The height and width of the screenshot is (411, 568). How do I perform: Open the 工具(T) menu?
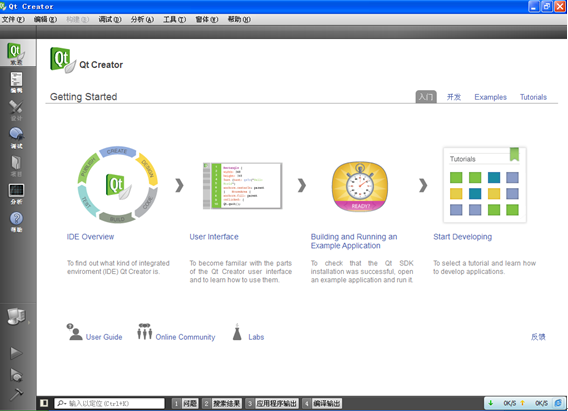(x=174, y=19)
